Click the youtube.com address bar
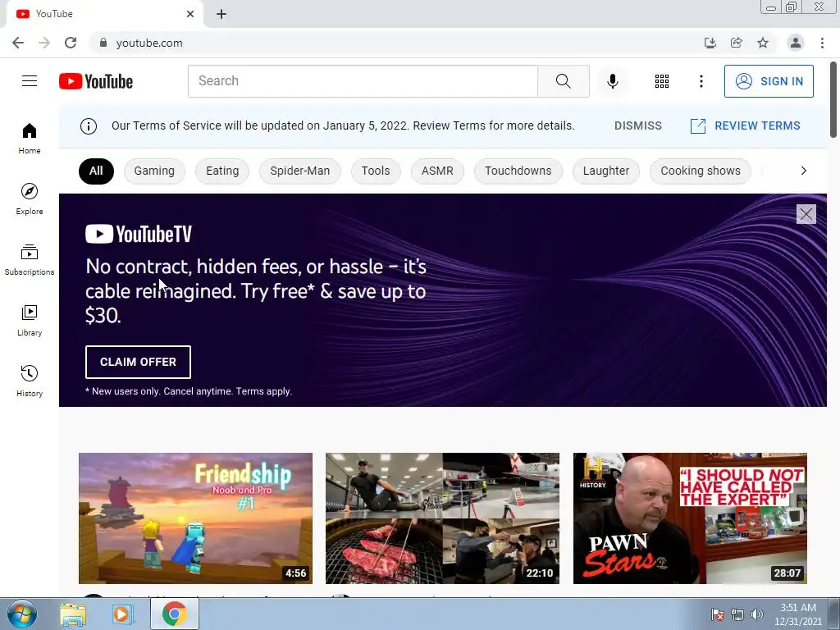This screenshot has height=630, width=840. click(x=396, y=43)
